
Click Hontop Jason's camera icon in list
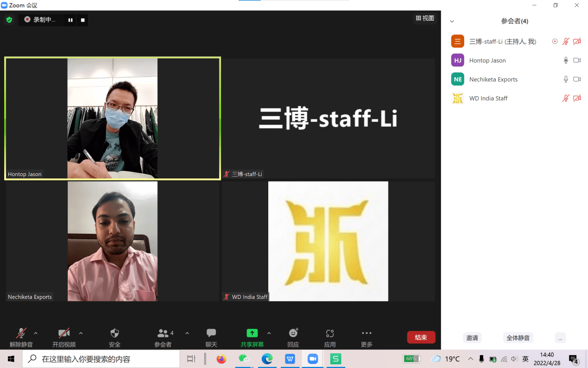coord(577,60)
